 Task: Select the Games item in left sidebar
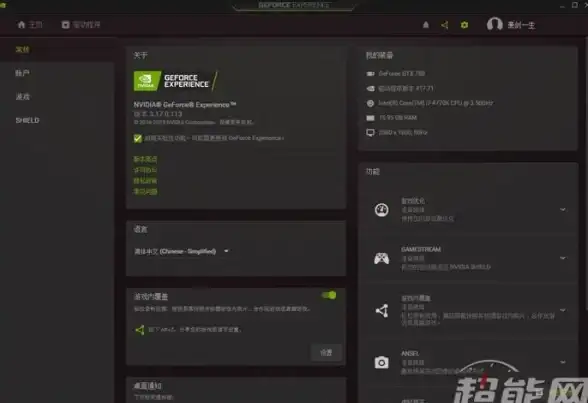tap(22, 97)
